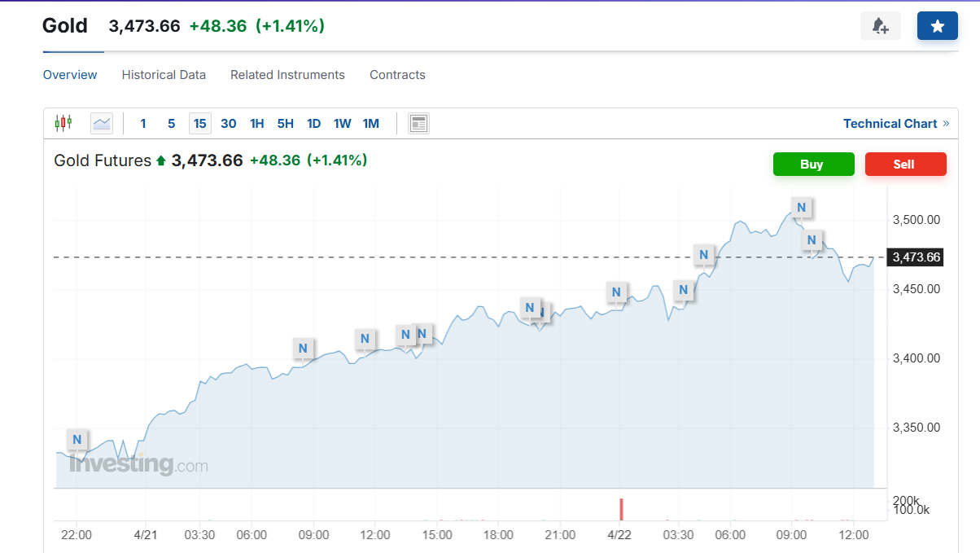Viewport: 980px width, 553px height.
Task: Click the first news marker near 22:00
Action: pyautogui.click(x=77, y=440)
